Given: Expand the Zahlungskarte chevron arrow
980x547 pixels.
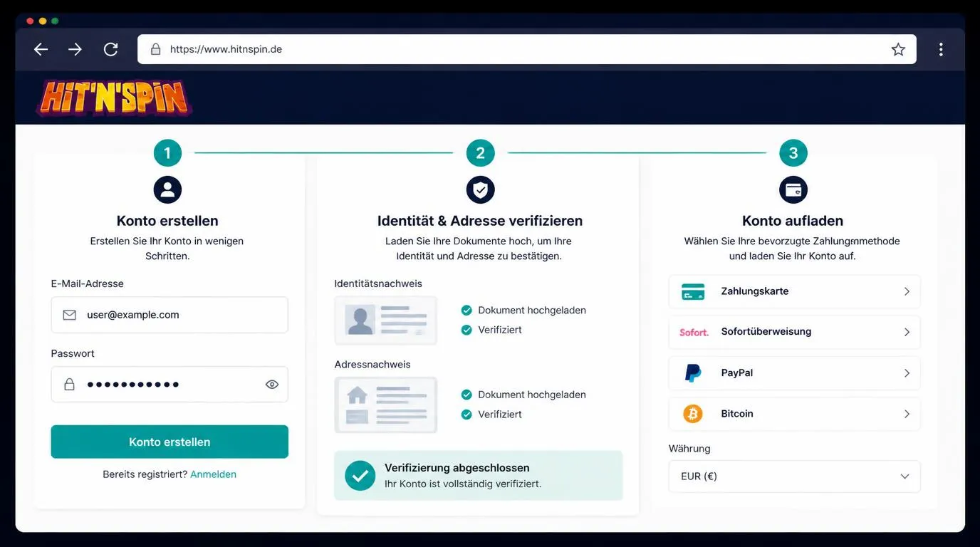Looking at the screenshot, I should point(907,291).
